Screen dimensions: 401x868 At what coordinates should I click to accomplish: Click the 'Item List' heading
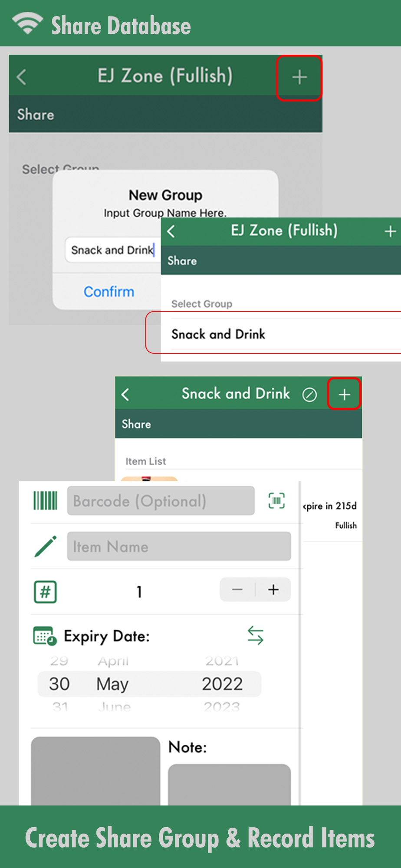point(145,461)
